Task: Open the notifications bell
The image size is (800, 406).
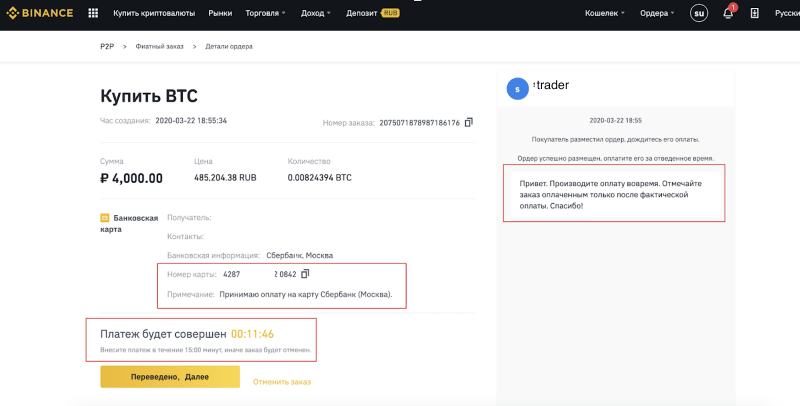Action: (728, 14)
